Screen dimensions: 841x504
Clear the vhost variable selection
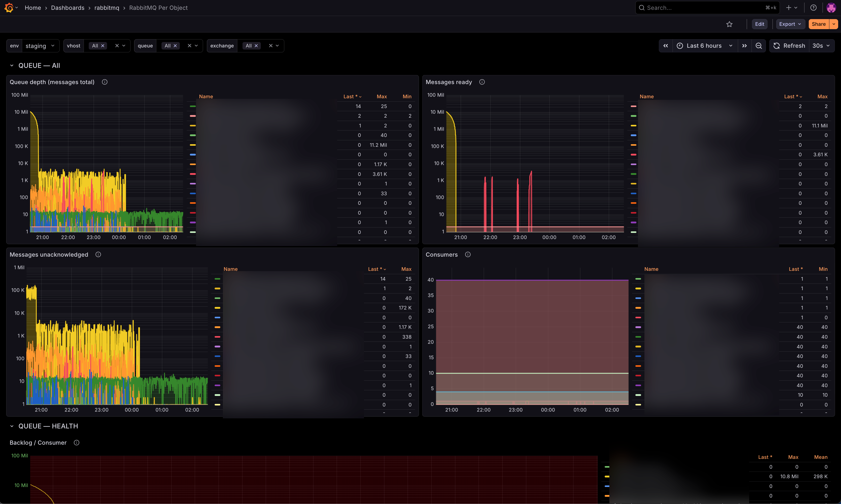coord(117,46)
